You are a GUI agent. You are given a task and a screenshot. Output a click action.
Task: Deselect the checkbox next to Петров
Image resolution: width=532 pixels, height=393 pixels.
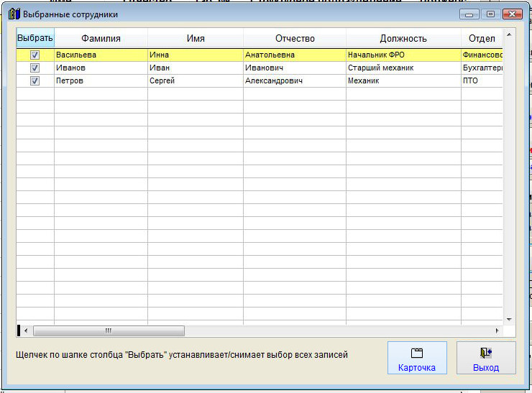click(x=35, y=81)
